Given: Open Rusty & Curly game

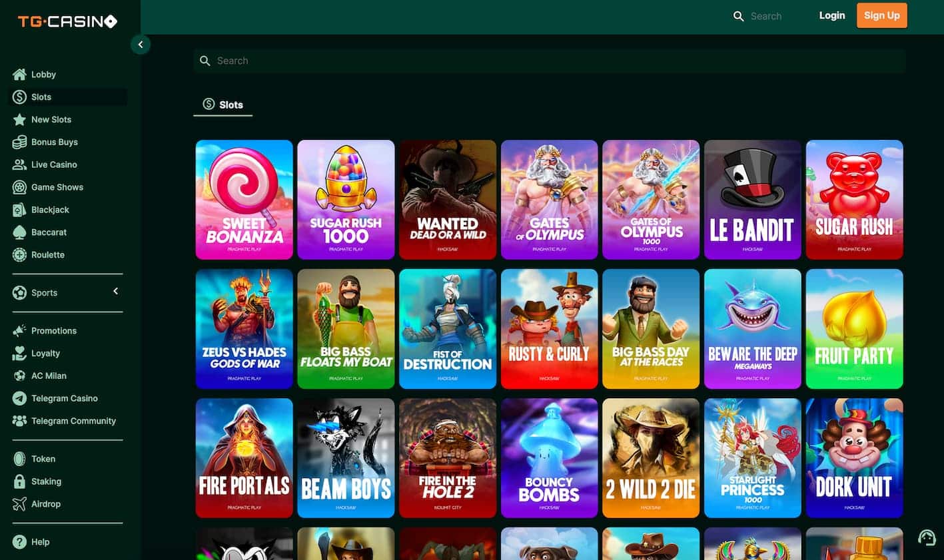Looking at the screenshot, I should (x=550, y=329).
